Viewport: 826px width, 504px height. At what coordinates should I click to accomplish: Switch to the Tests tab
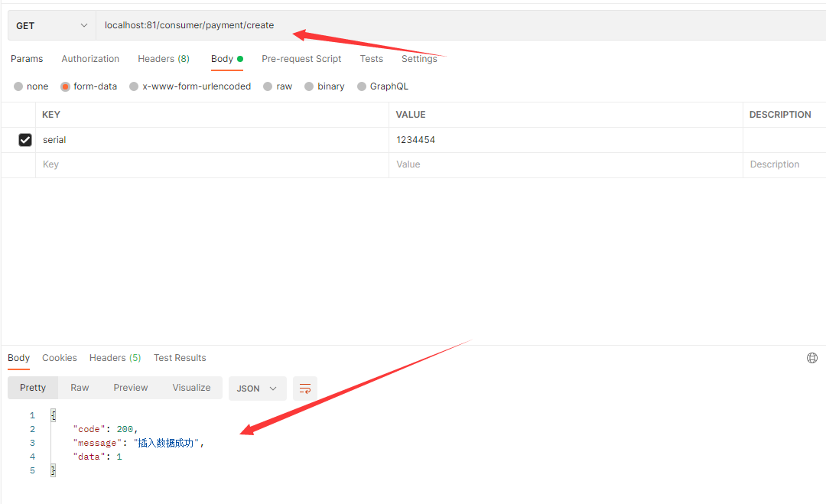(x=372, y=58)
